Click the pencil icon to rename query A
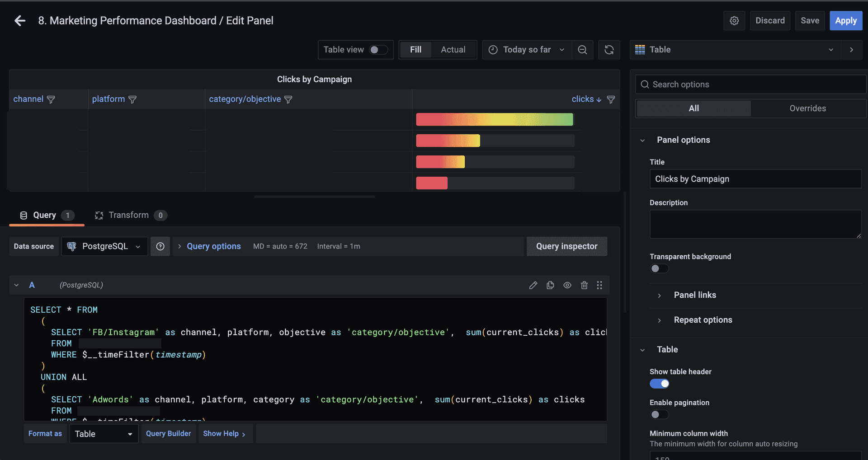 coord(533,285)
